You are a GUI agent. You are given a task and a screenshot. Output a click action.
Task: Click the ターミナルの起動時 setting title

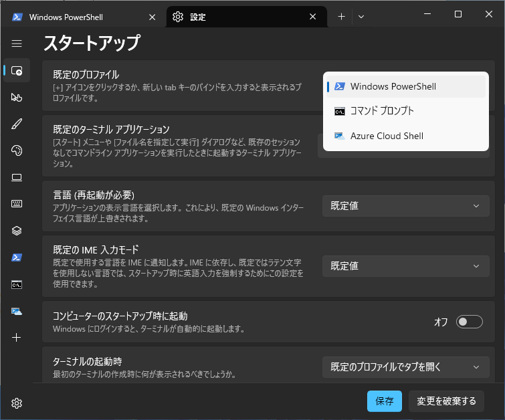pos(87,362)
